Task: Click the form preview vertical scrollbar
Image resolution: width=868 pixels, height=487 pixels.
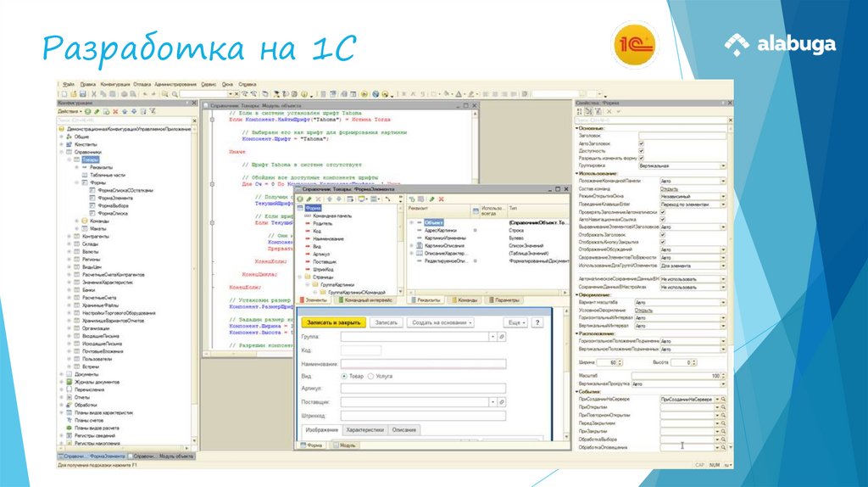Action: tap(565, 374)
